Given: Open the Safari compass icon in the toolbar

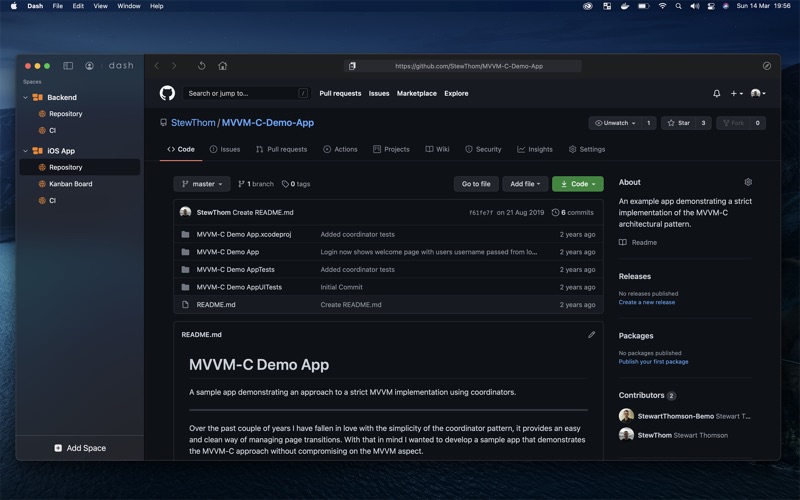Looking at the screenshot, I should pyautogui.click(x=766, y=66).
